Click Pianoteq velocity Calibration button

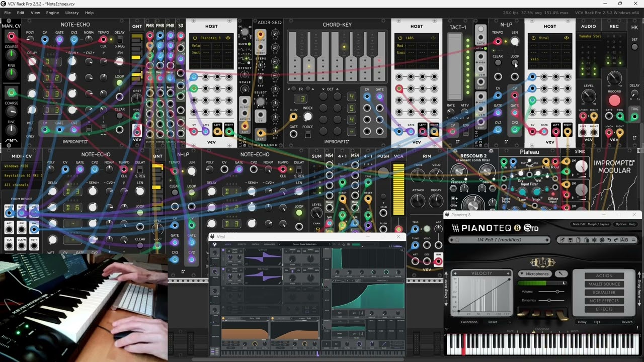[469, 322]
